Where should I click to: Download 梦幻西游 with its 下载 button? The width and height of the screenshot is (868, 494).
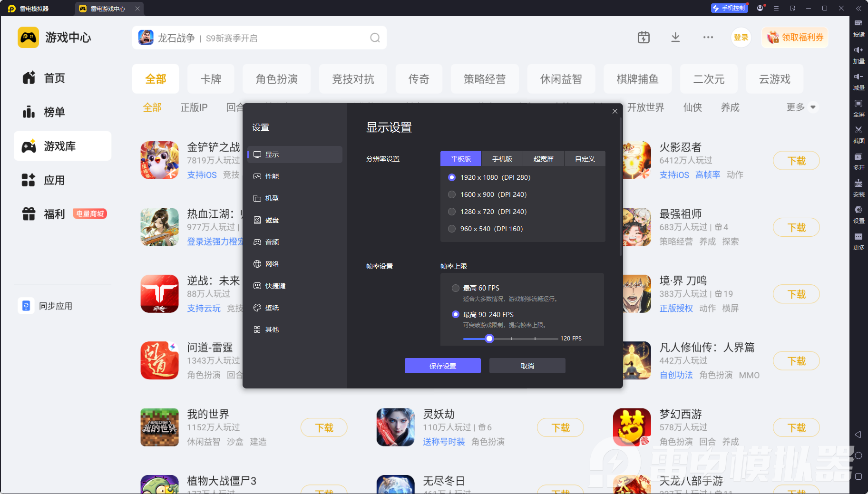[x=797, y=428]
